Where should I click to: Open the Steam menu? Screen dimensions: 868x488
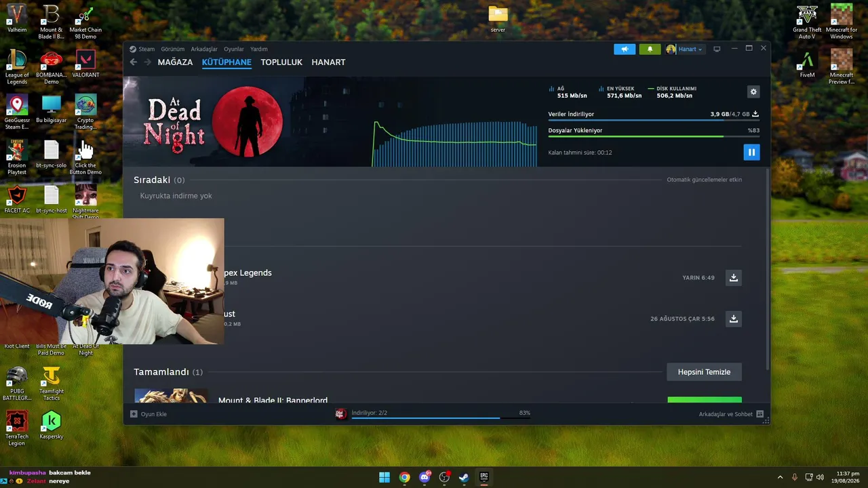point(142,49)
